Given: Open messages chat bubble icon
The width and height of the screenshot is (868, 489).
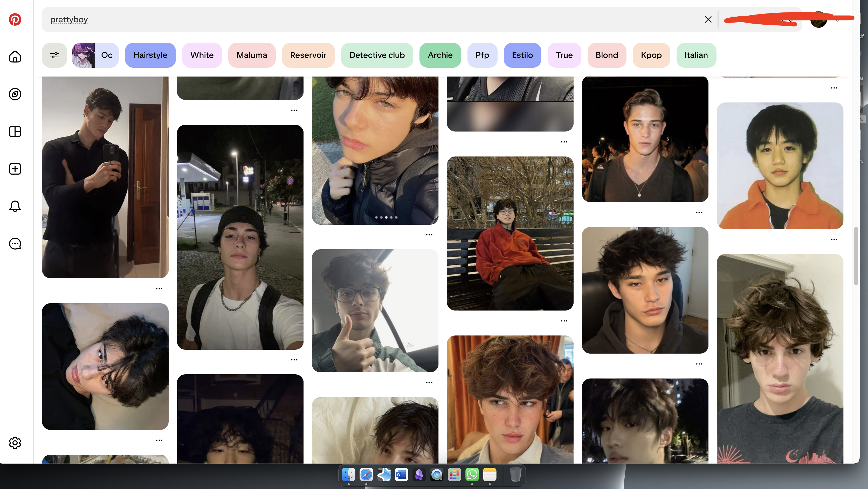Looking at the screenshot, I should [x=15, y=244].
